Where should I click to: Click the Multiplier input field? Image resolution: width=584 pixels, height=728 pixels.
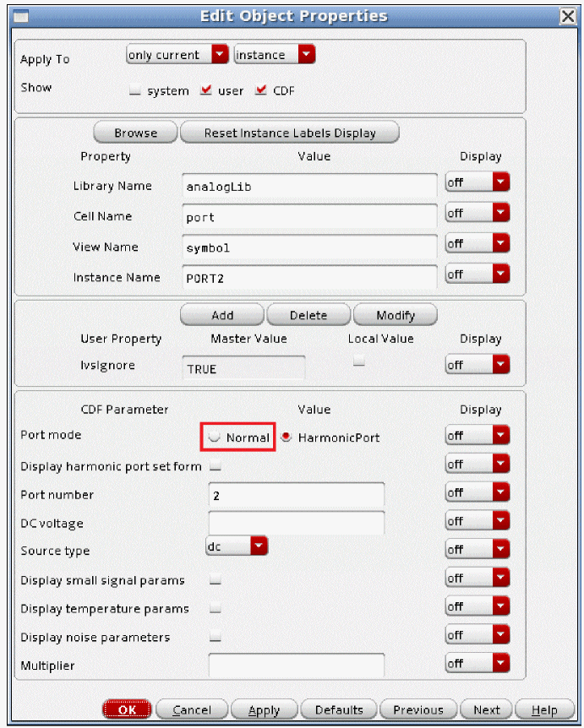[x=297, y=665]
